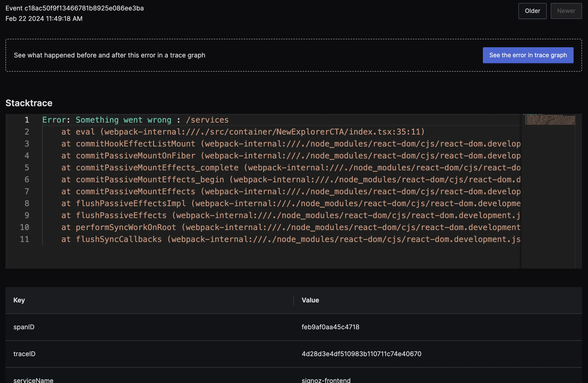Viewport: 588px width, 383px height.
Task: Open See the error in trace graph
Action: tap(528, 55)
